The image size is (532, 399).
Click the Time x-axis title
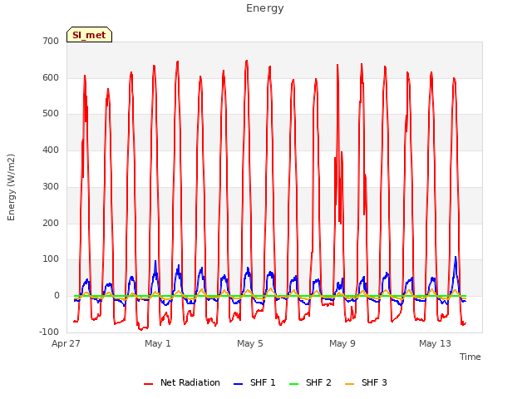(470, 357)
